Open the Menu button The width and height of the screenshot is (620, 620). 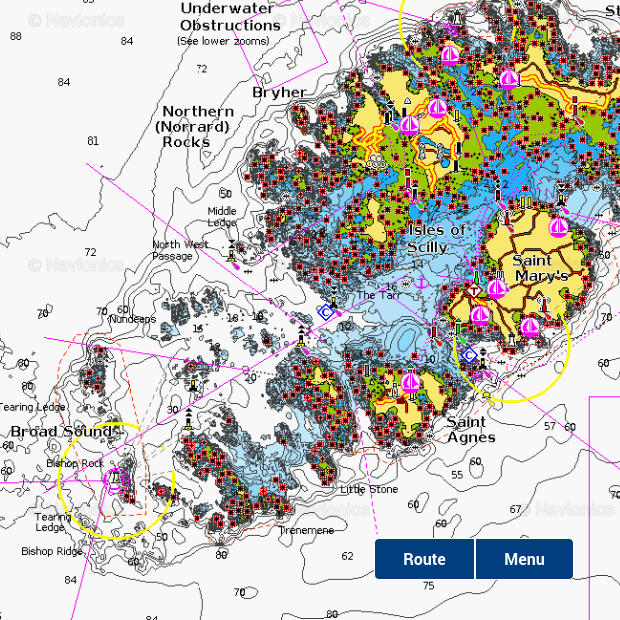[x=524, y=559]
